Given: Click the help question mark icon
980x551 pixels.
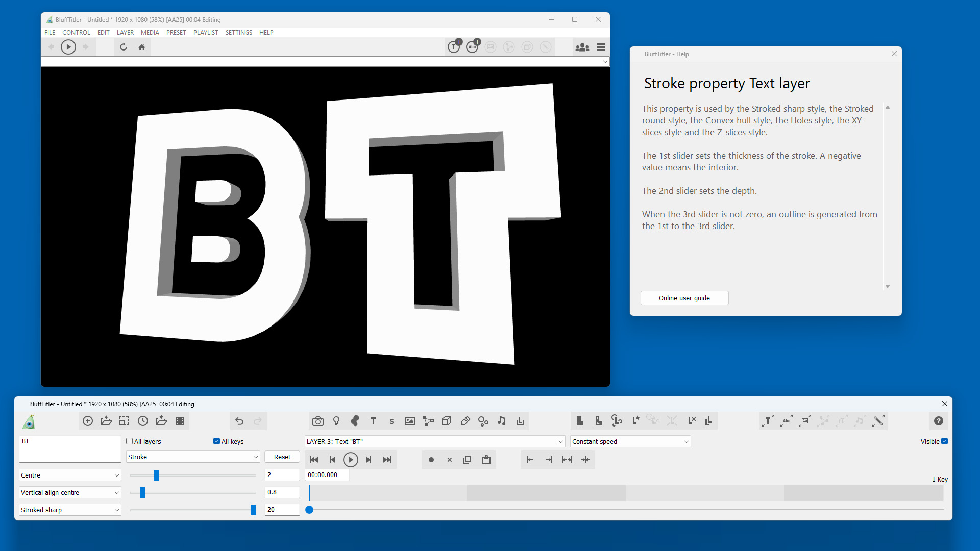Looking at the screenshot, I should [x=938, y=421].
